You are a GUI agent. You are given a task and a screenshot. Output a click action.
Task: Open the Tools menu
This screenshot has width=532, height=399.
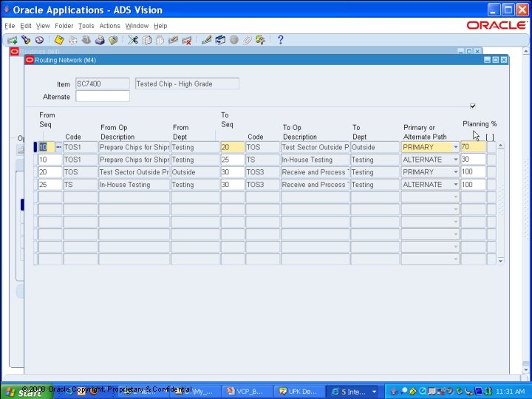coord(86,26)
